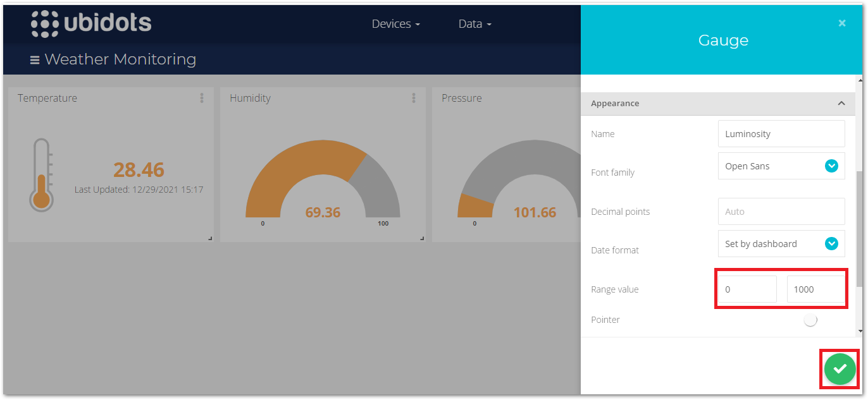Click the Name field containing Luminosity
Screen dimensions: 868x400
click(781, 134)
